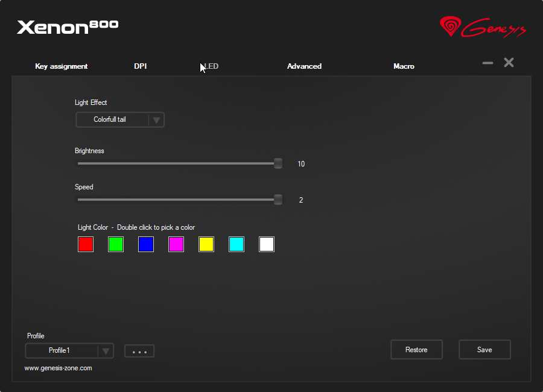Click the 'Double click to pick a color' text
Image resolution: width=543 pixels, height=392 pixels.
156,227
